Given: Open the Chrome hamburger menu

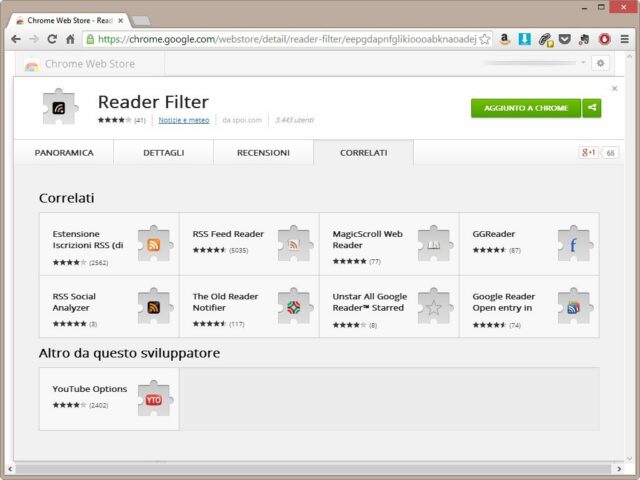Looking at the screenshot, I should (x=625, y=39).
